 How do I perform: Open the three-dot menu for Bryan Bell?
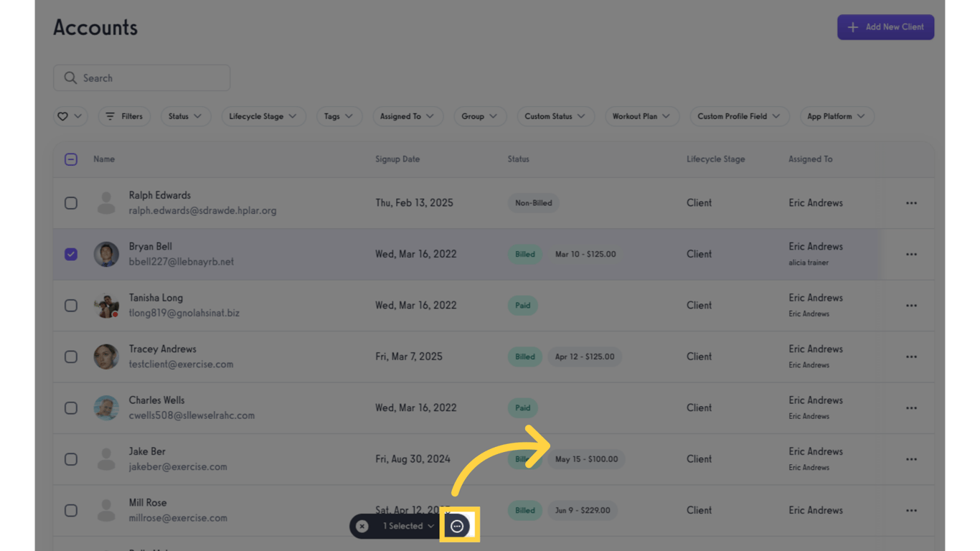[911, 254]
